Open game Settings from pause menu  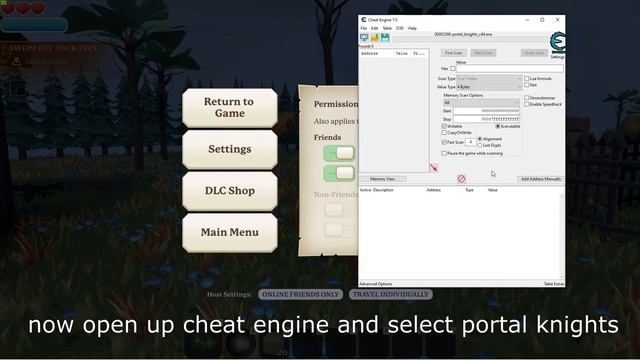click(x=230, y=149)
